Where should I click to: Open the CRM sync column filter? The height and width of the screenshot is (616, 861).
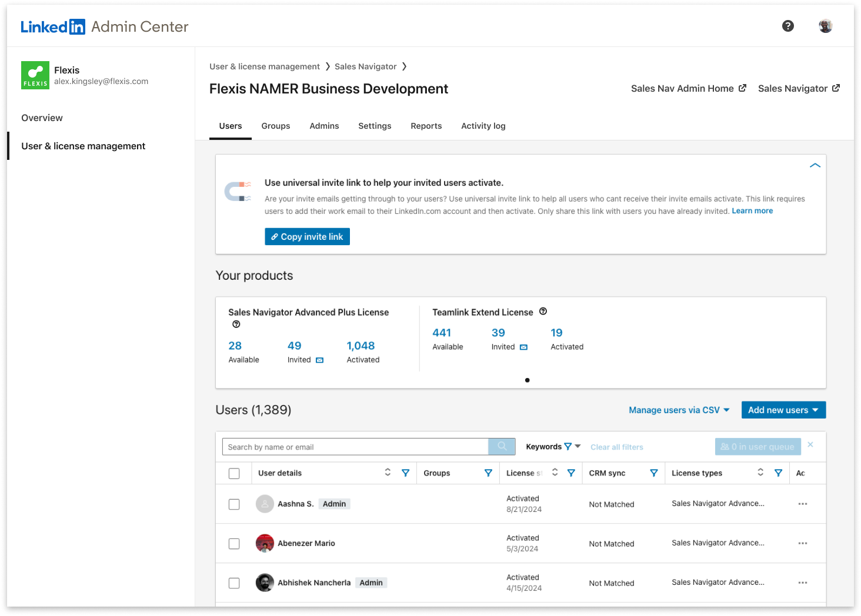pyautogui.click(x=654, y=473)
